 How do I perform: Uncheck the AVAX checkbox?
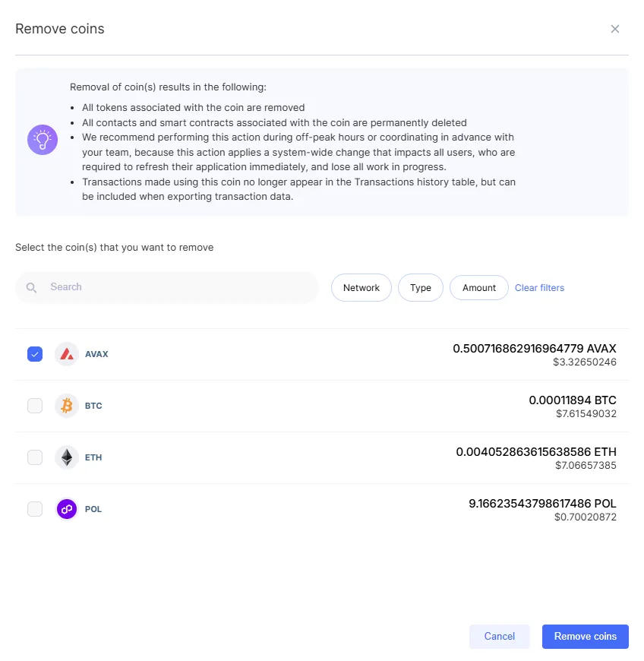coord(35,354)
